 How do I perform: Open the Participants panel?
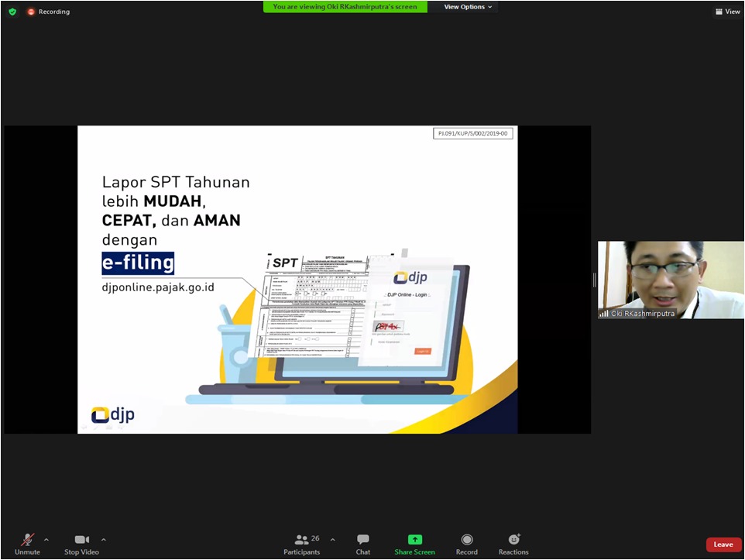(301, 544)
